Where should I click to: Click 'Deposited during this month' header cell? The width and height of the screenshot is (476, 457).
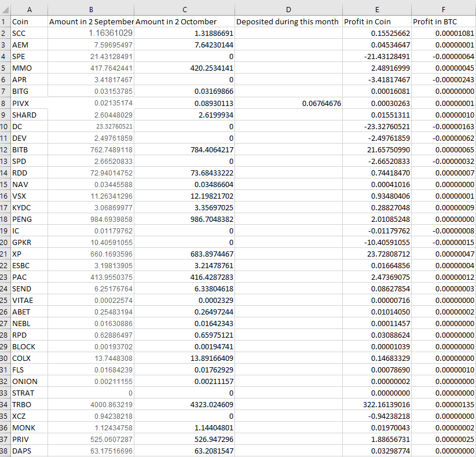[x=288, y=21]
